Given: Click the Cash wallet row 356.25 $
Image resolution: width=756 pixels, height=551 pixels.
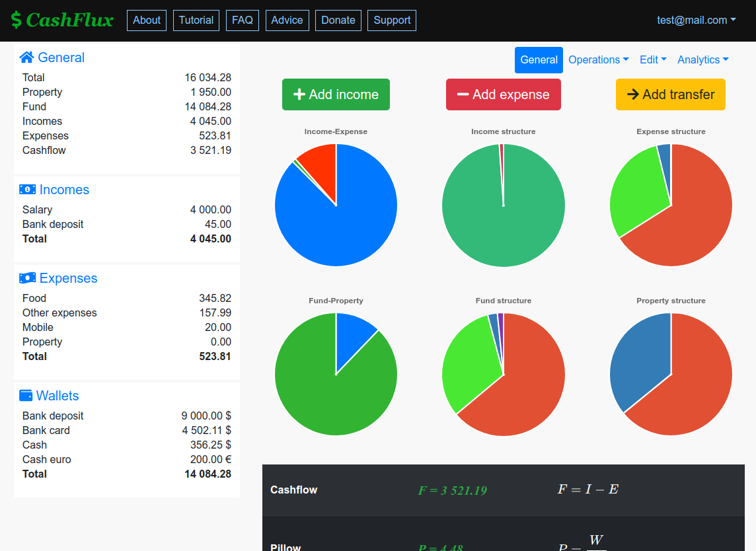Looking at the screenshot, I should coord(126,445).
